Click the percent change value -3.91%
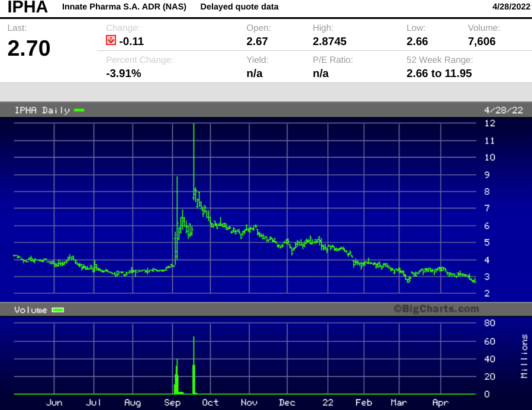This screenshot has width=532, height=410. [x=124, y=73]
